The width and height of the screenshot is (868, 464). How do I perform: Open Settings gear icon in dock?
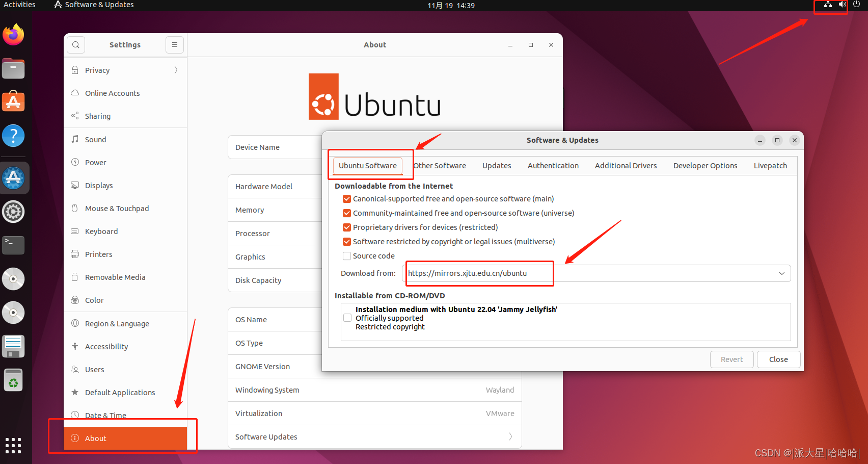point(14,212)
